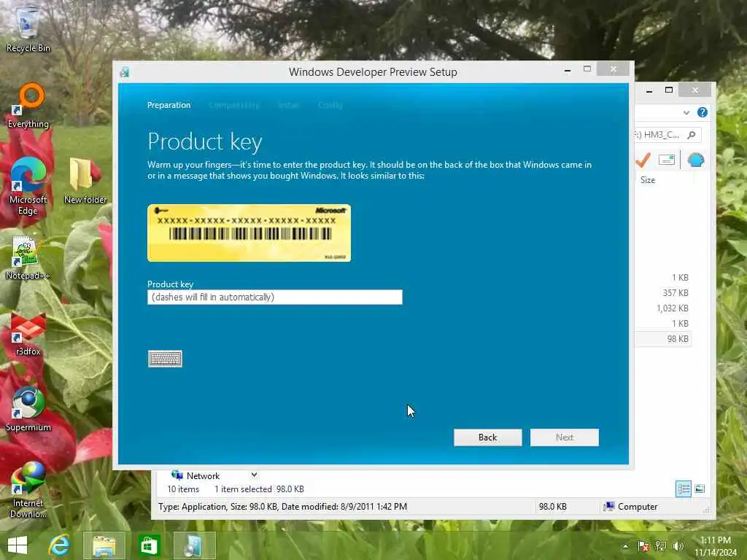747x560 pixels.
Task: Select the Notepad++ desktop shortcut
Action: point(28,257)
